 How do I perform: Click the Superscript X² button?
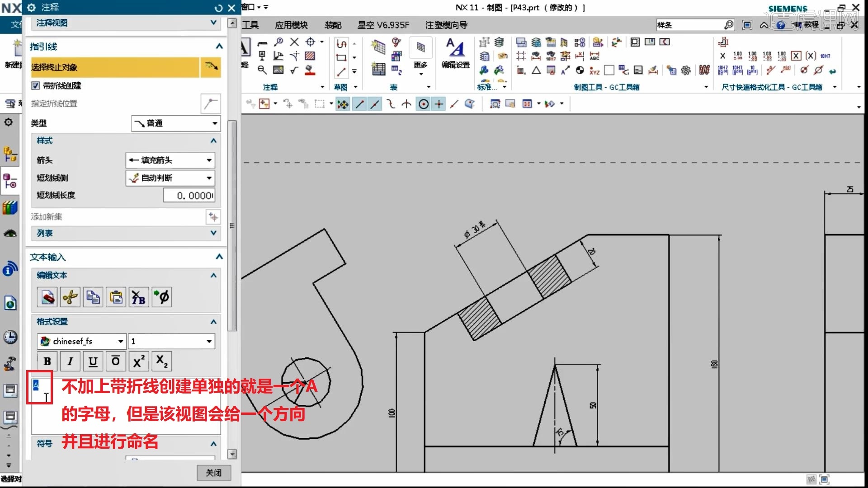coord(139,361)
